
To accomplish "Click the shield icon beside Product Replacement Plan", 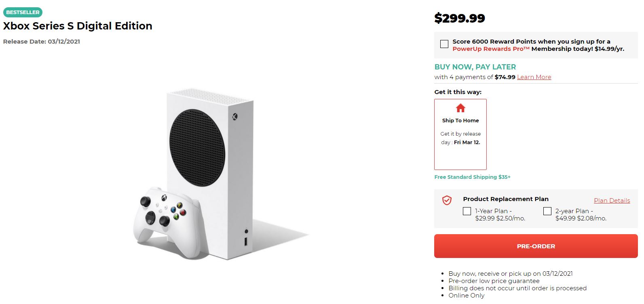I will [x=447, y=200].
